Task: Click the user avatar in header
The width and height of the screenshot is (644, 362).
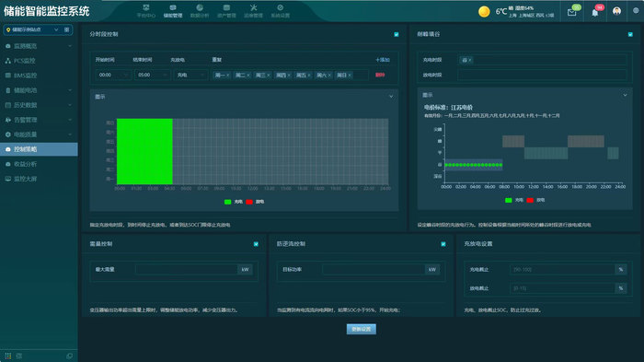Action: 616,11
